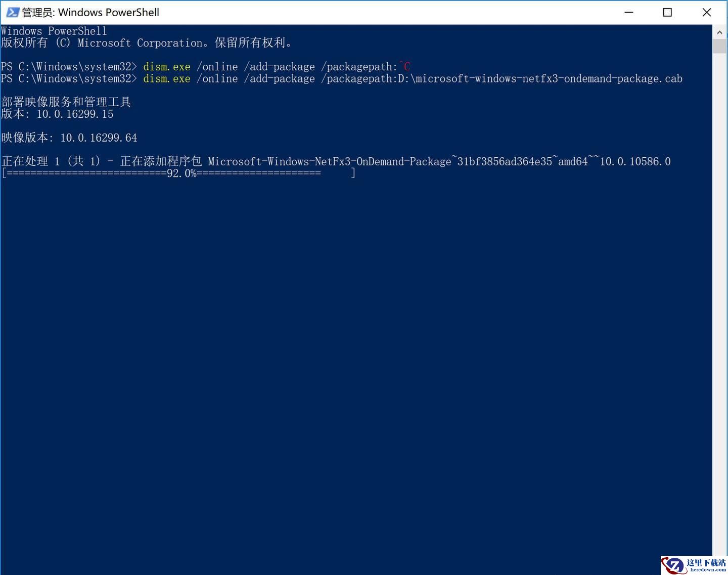The width and height of the screenshot is (728, 575).
Task: Click the PowerShell icon in the title bar
Action: [x=12, y=12]
